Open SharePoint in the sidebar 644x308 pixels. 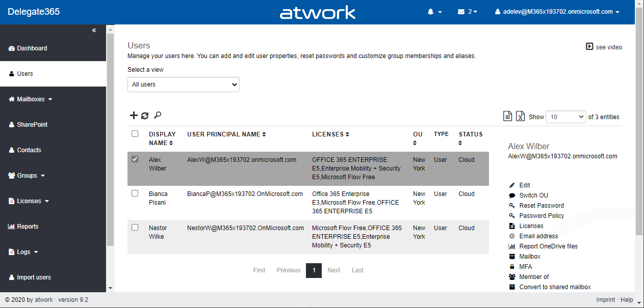(53, 125)
